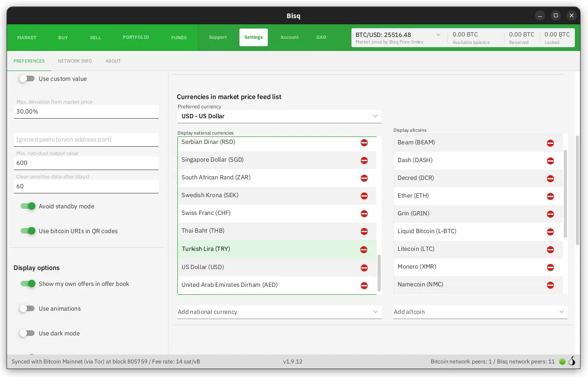Screen dimensions: 588x377
Task: Open the Market tab
Action: point(27,37)
